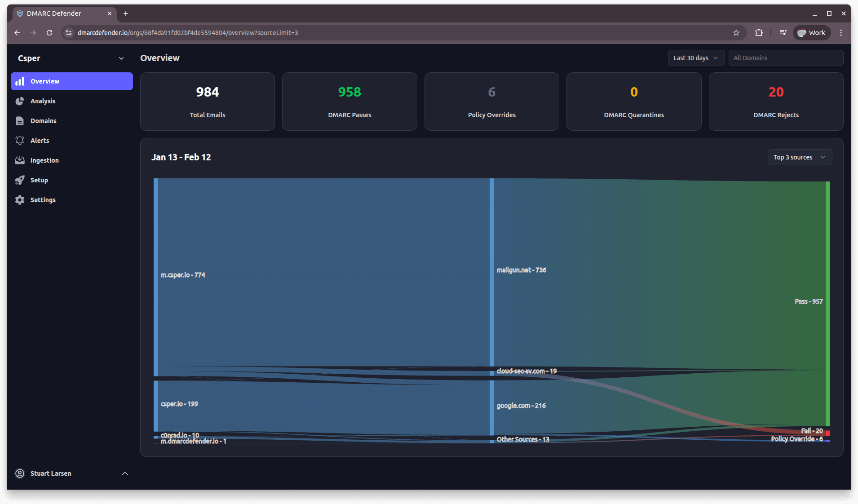
Task: Select the Overview bar chart icon
Action: click(x=20, y=81)
